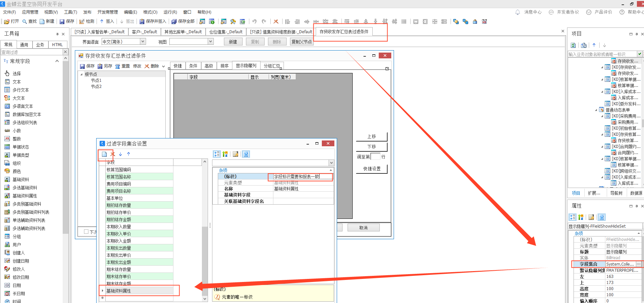Click the 复制父节点 button
The width and height of the screenshot is (644, 303).
(x=302, y=42)
